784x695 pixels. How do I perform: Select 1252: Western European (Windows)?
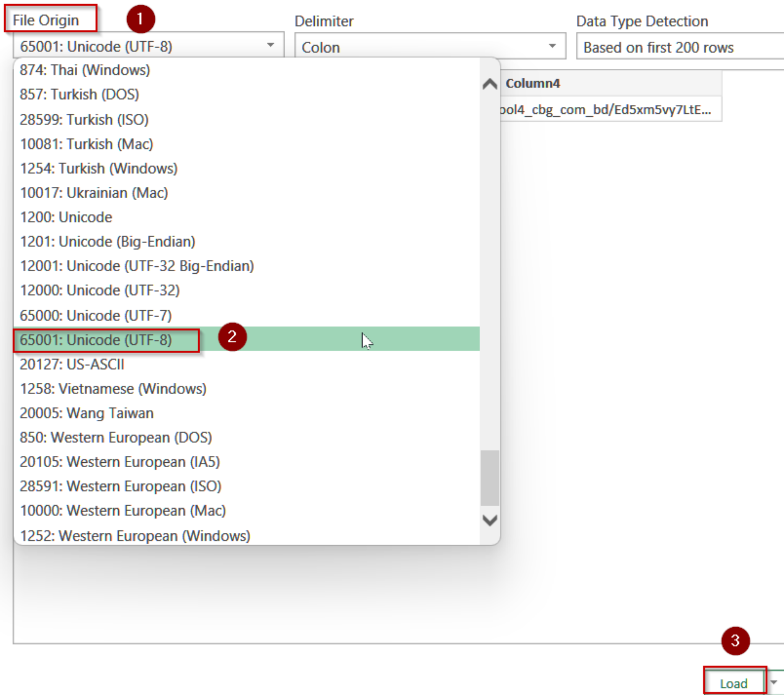point(135,535)
